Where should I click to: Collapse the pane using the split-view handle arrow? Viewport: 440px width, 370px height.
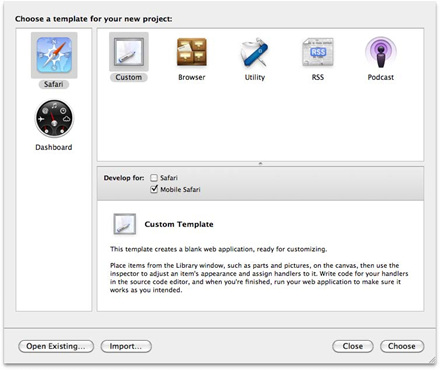tap(260, 163)
